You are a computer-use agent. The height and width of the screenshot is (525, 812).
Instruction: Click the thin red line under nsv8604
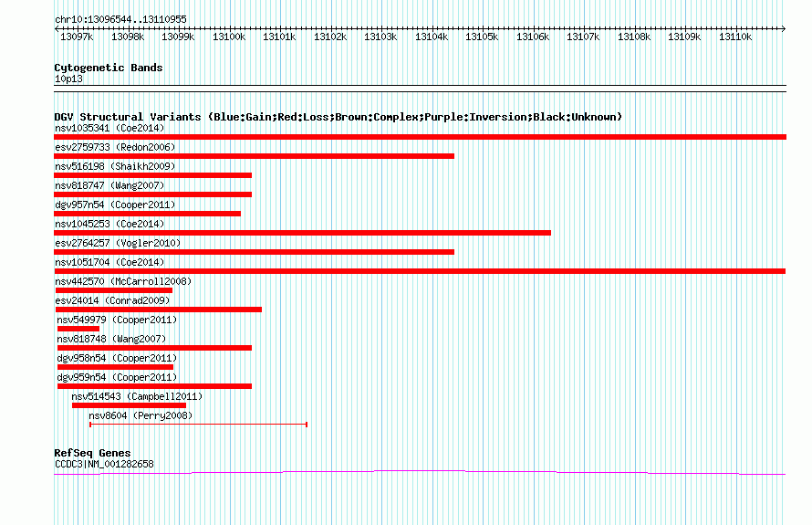198,425
